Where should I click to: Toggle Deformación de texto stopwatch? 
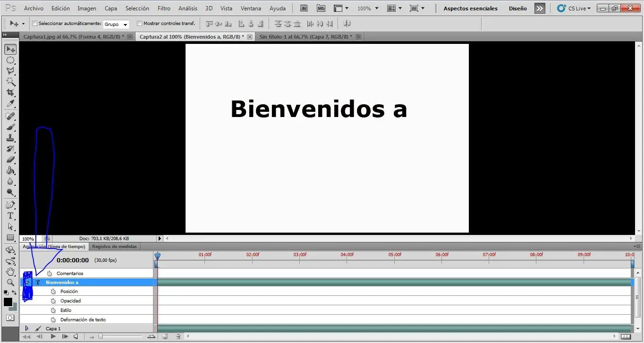(53, 320)
